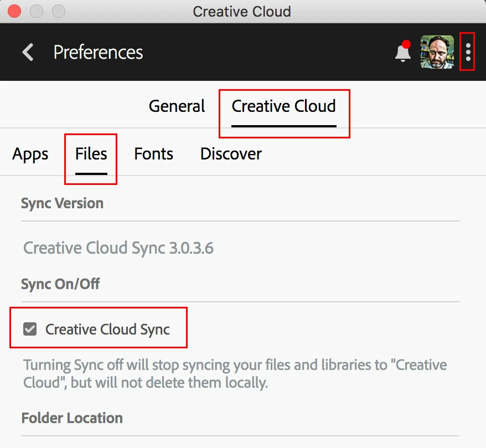
Task: Click the Sync On/Off heading
Action: pyautogui.click(x=60, y=284)
